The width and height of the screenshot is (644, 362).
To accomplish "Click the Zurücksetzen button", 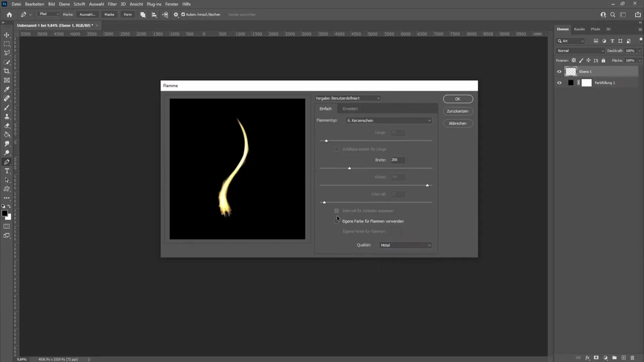I will click(458, 111).
